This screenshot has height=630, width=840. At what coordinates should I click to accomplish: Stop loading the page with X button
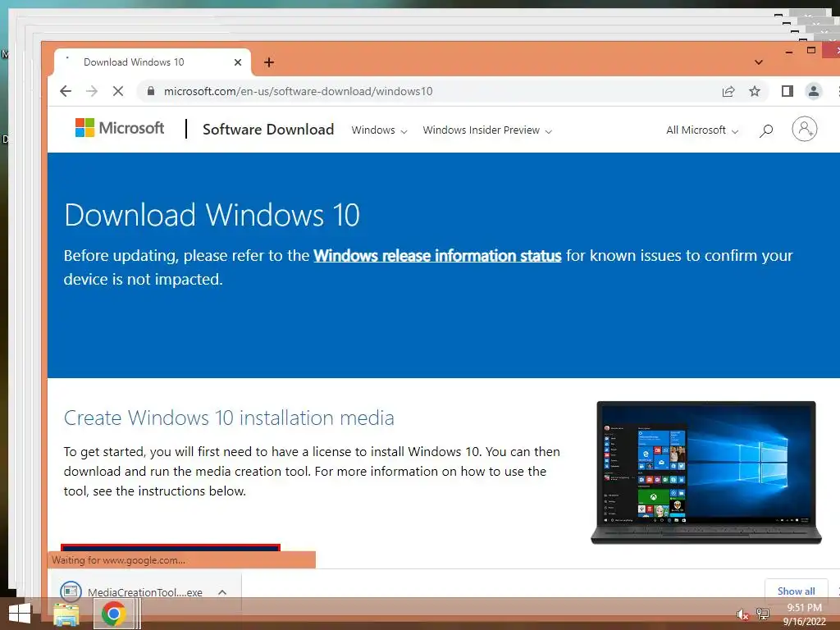pyautogui.click(x=118, y=91)
